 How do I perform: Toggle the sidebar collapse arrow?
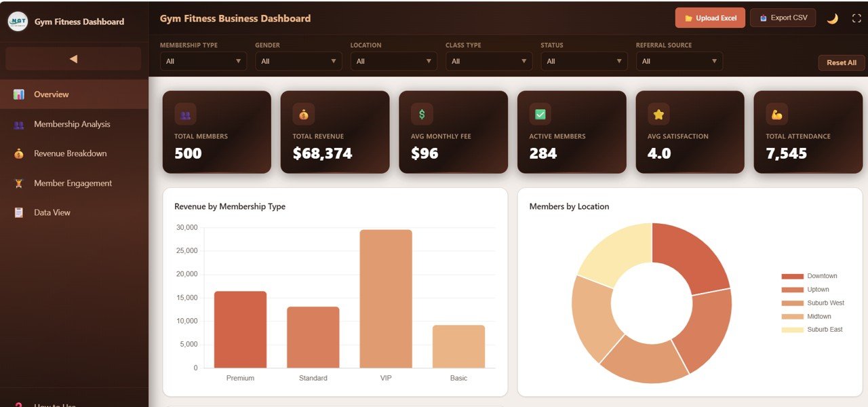coord(73,60)
